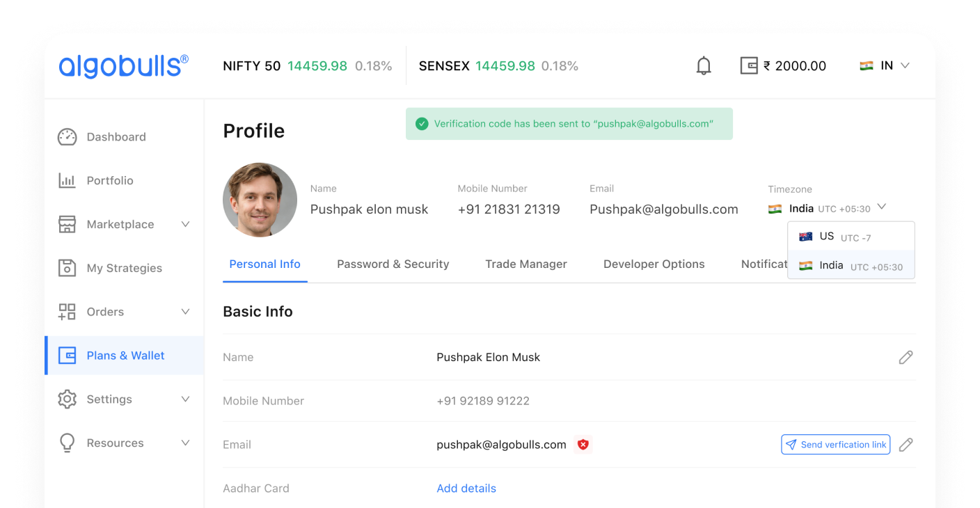Select US UTC -7 timezone option
The width and height of the screenshot is (980, 508).
[851, 237]
